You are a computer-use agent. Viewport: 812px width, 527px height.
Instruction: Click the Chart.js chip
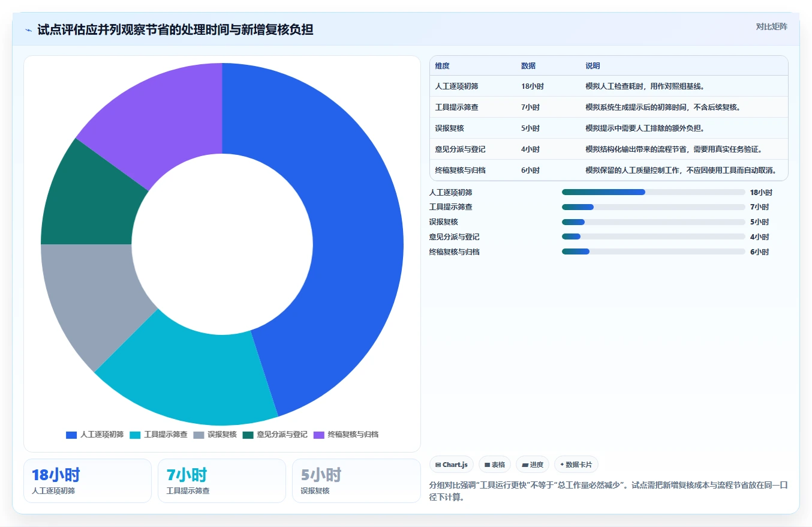(x=452, y=465)
